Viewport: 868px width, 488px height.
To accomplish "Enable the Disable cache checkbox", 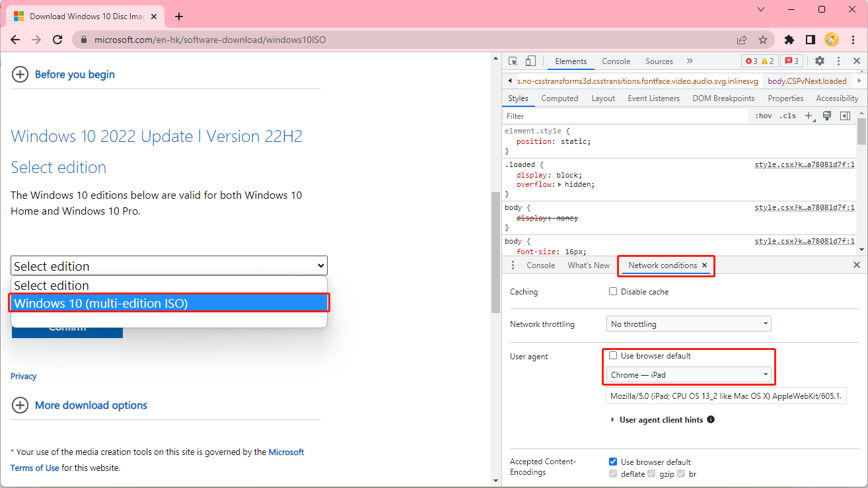I will 613,291.
